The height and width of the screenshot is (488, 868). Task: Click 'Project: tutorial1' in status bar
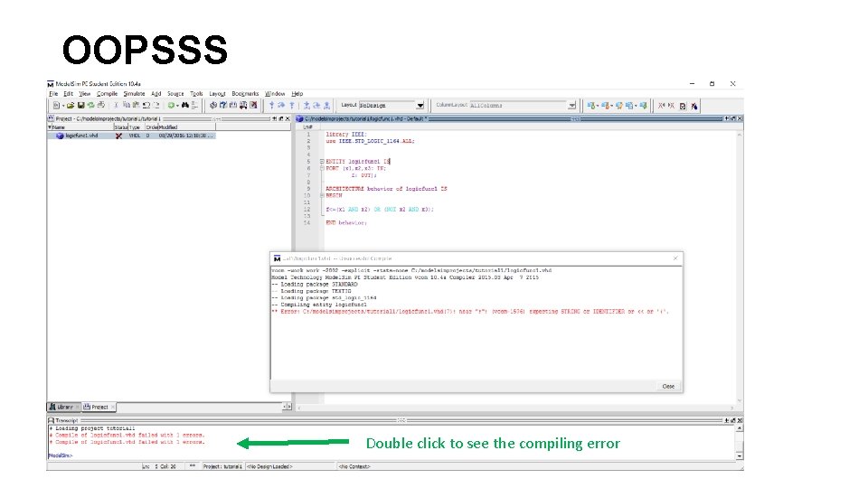click(222, 466)
